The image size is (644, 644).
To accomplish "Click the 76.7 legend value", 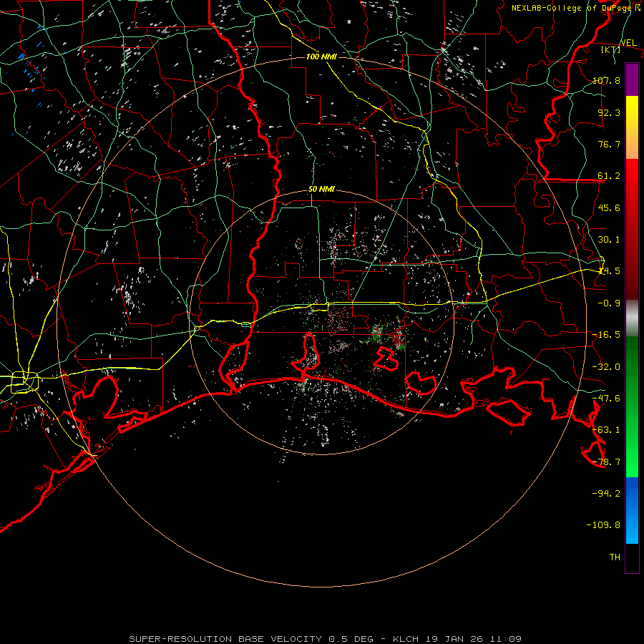I will point(609,144).
